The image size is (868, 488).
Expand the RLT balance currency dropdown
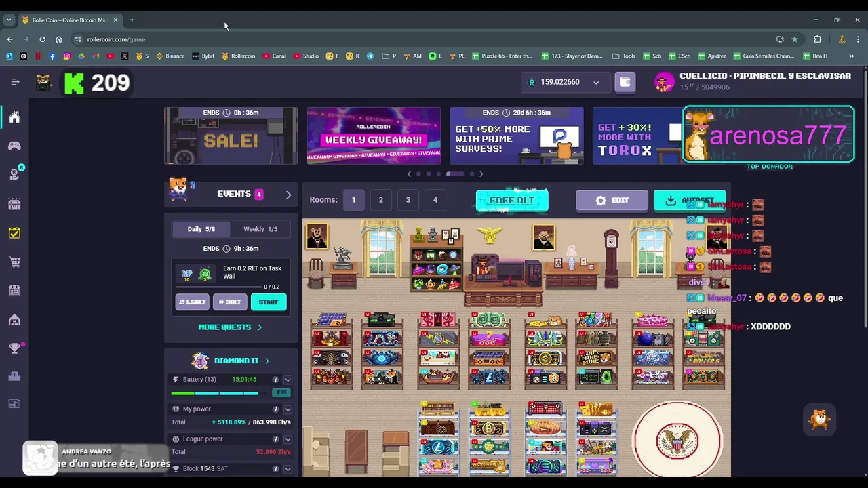pos(596,83)
